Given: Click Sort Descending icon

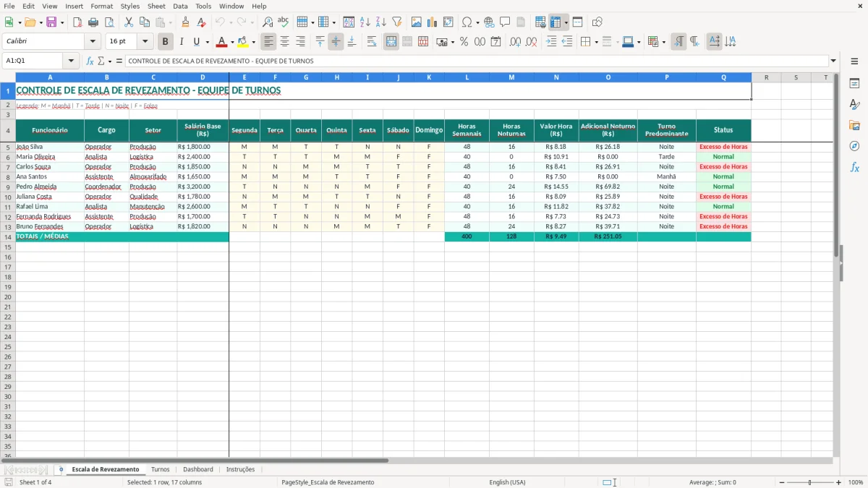Looking at the screenshot, I should [381, 22].
